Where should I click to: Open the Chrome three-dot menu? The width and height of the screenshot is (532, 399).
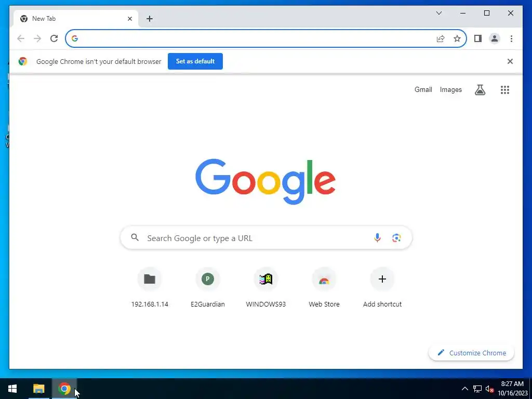point(511,38)
